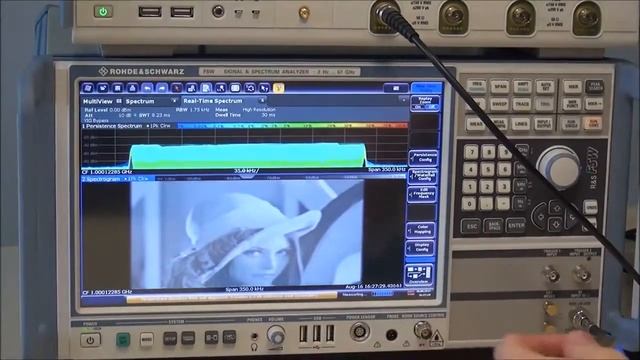Tap the Dwell Time 30 ms setting
640x360 pixels.
245,115
